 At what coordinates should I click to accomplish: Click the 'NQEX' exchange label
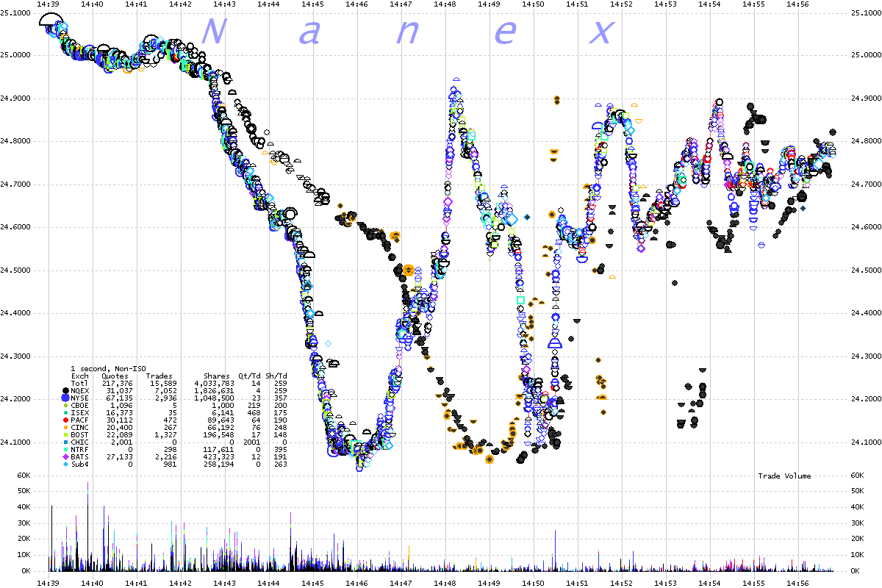click(79, 390)
